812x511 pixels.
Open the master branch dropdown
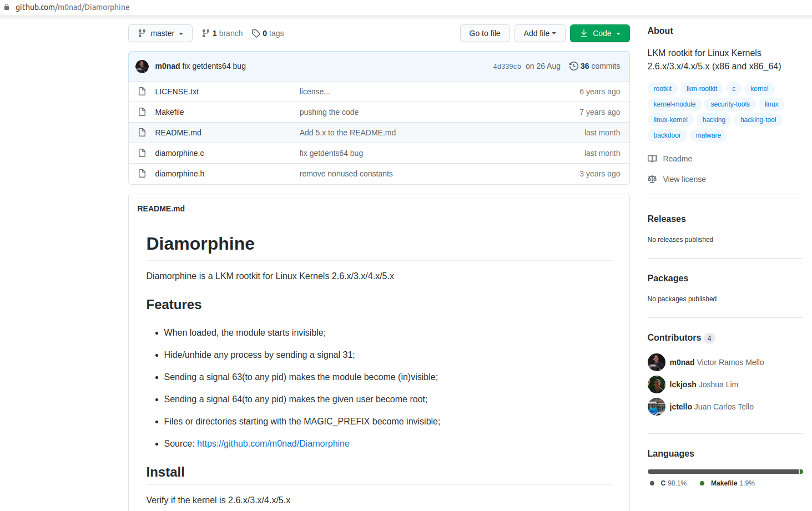coord(160,33)
